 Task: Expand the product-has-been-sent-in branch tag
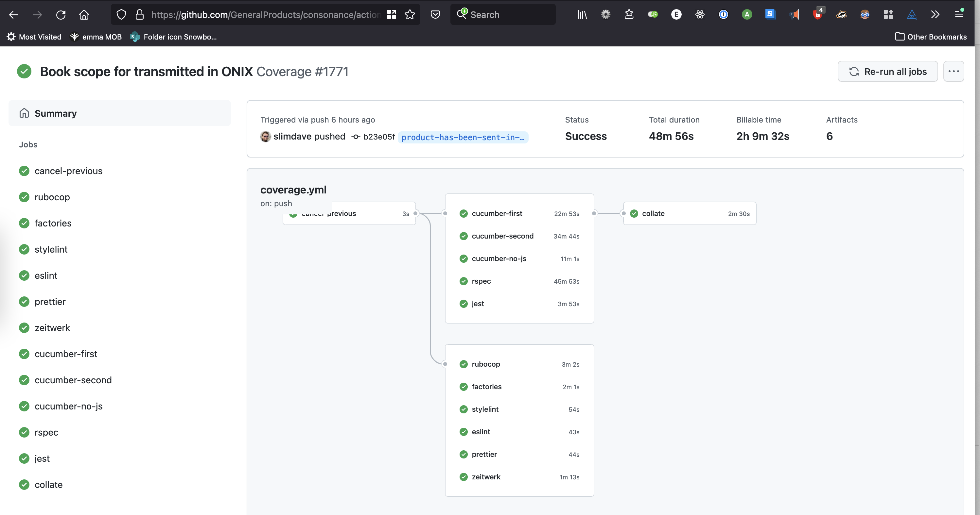click(x=463, y=137)
